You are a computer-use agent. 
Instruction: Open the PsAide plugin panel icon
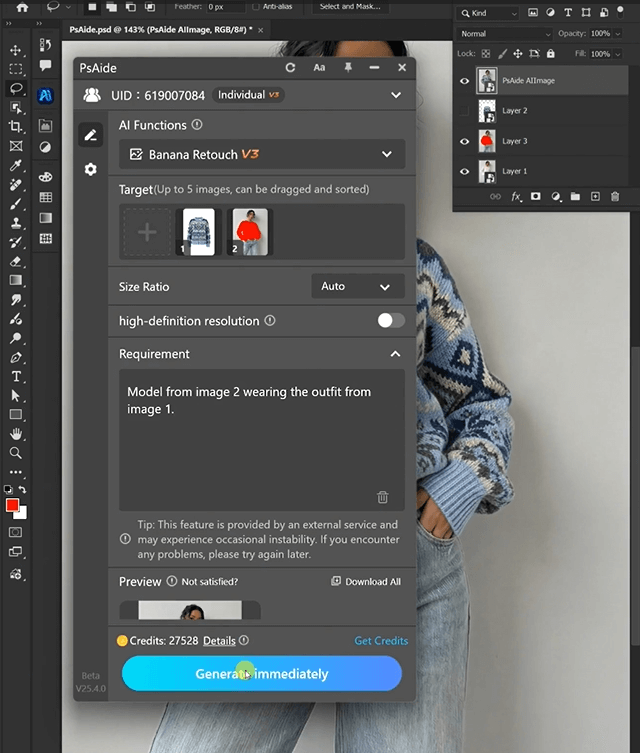(x=45, y=96)
